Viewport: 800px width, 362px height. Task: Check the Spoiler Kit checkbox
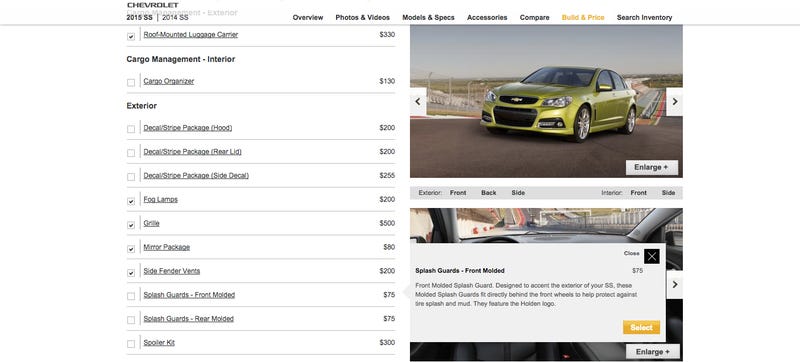pos(131,344)
